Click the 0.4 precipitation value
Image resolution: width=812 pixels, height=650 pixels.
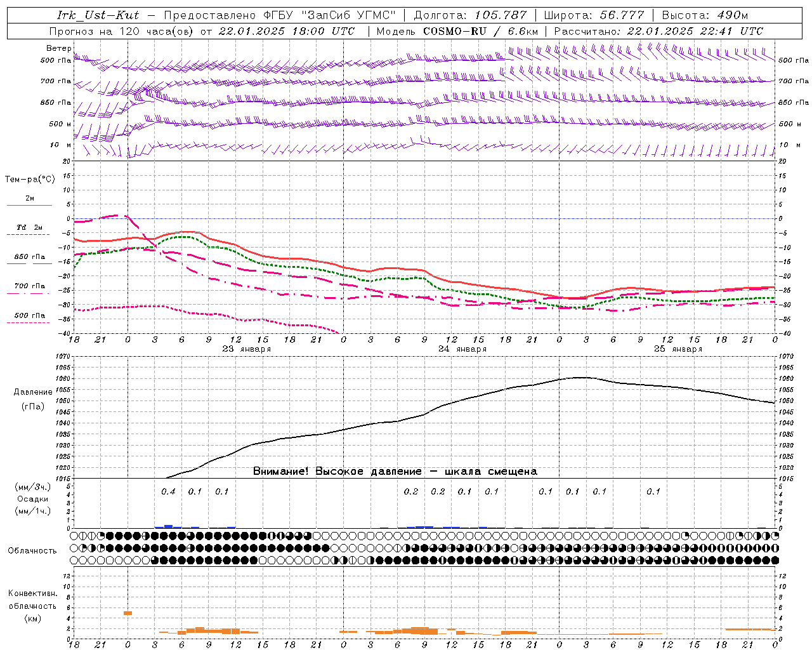coord(168,491)
